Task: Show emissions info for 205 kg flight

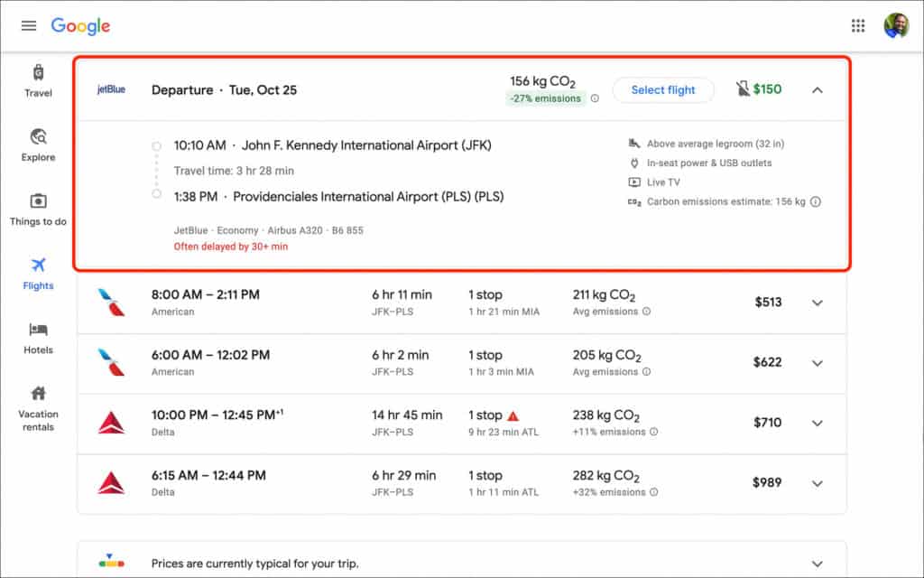Action: coord(646,371)
